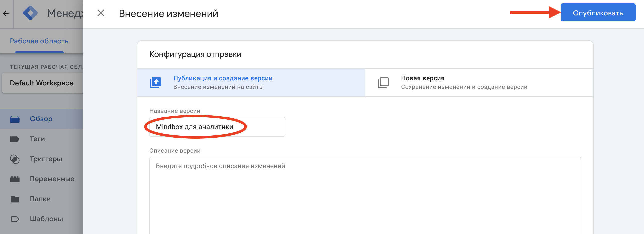Click the Переменные block icon
The width and height of the screenshot is (644, 234).
pos(15,179)
